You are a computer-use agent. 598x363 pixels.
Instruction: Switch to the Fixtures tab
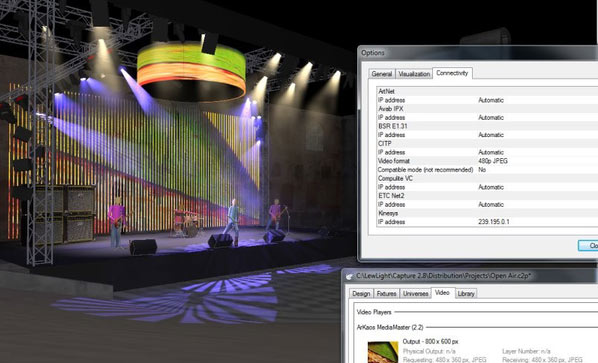click(x=386, y=294)
